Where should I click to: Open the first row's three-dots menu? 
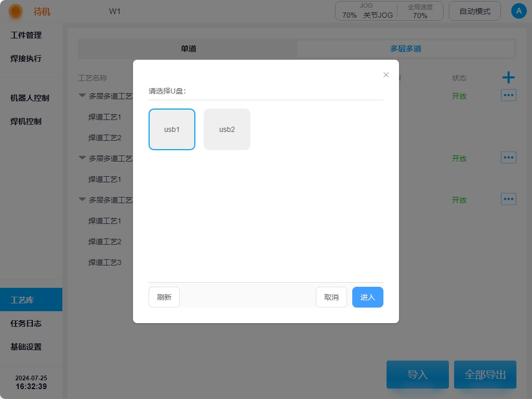click(x=508, y=96)
